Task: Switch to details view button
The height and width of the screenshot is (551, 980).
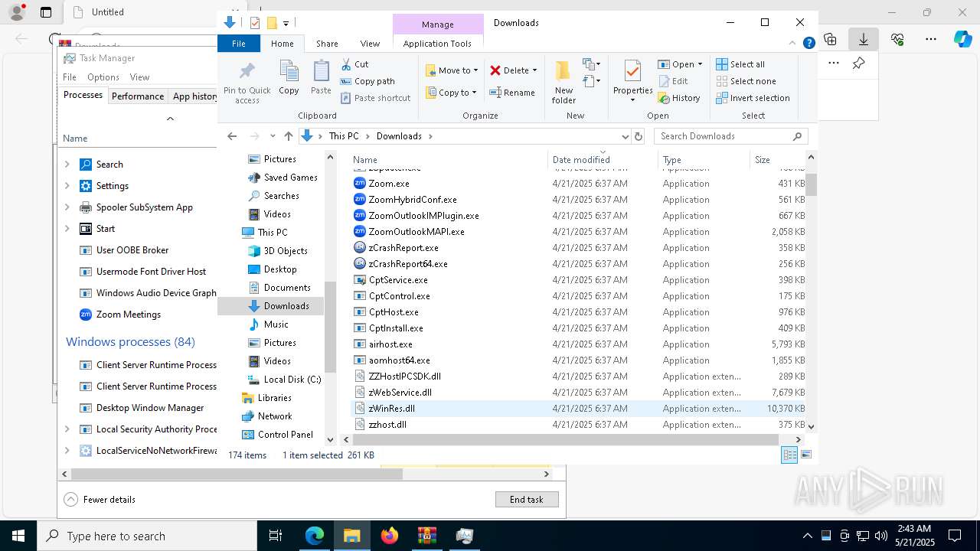Action: [789, 455]
